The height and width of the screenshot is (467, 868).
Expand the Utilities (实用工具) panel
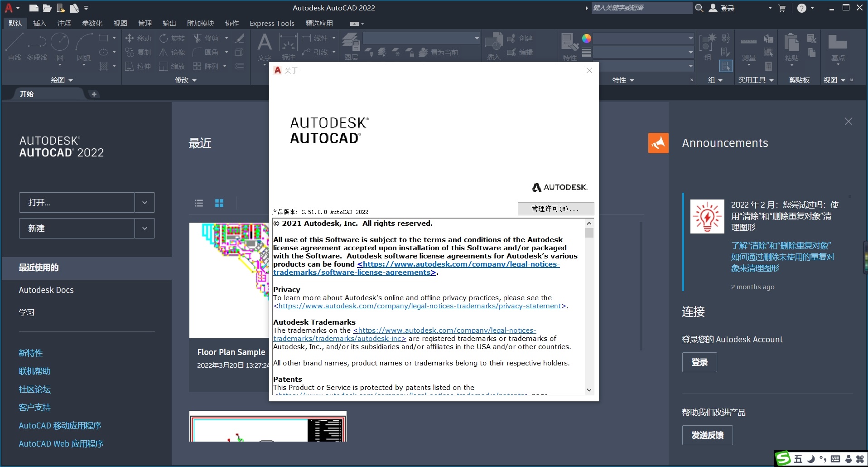pyautogui.click(x=756, y=80)
